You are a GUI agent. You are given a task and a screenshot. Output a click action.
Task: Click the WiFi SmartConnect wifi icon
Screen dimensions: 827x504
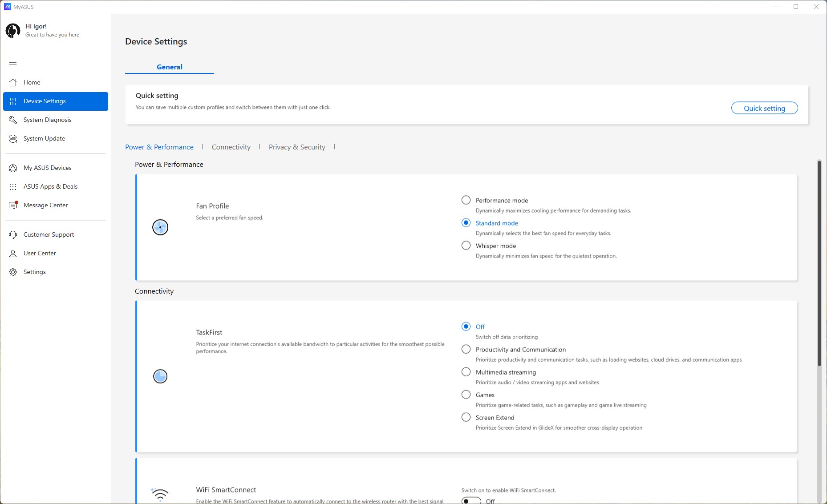click(160, 495)
